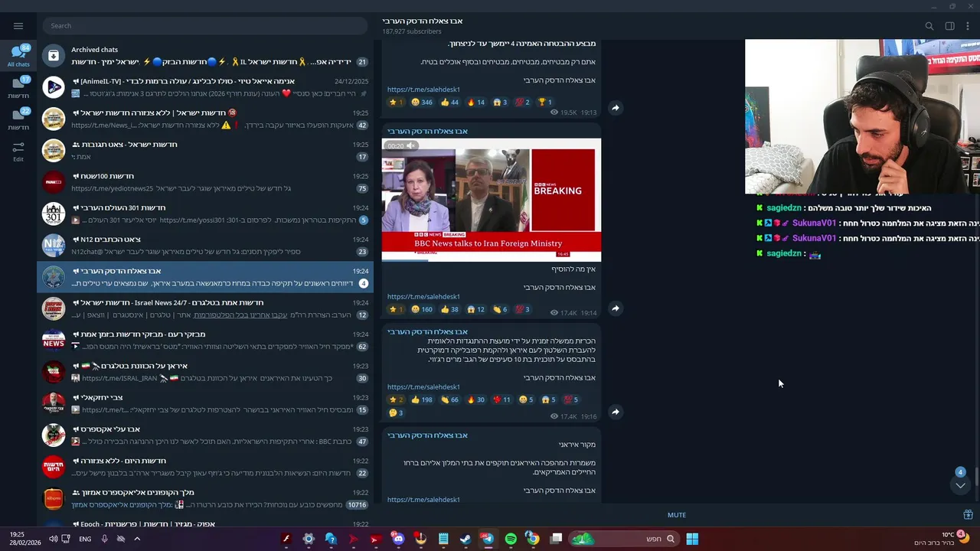This screenshot has height=551, width=980.
Task: Toggle fire reaction showing 14
Action: (475, 102)
